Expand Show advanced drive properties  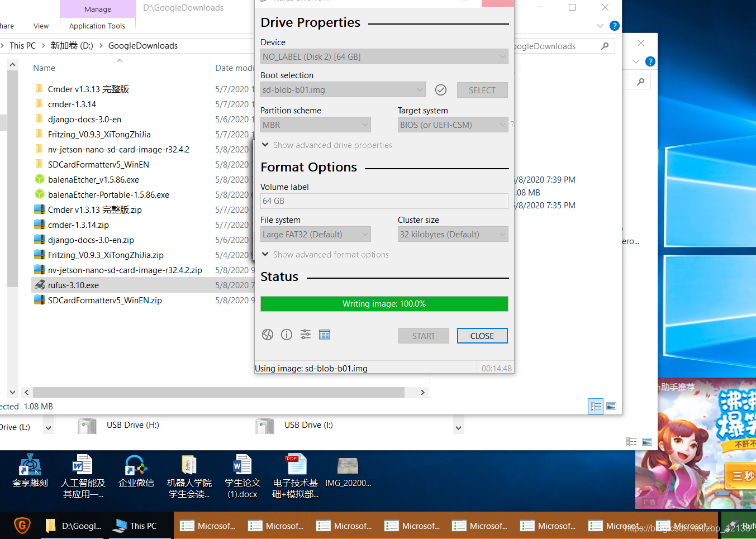pyautogui.click(x=327, y=145)
